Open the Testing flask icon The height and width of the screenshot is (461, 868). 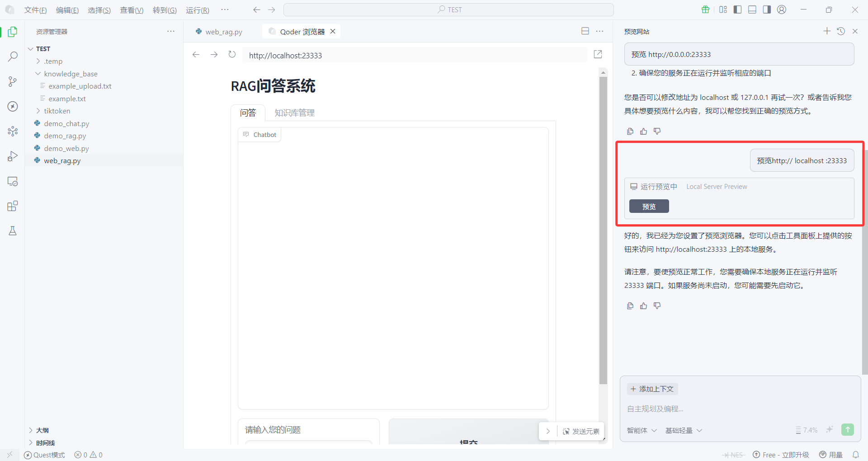tap(13, 231)
